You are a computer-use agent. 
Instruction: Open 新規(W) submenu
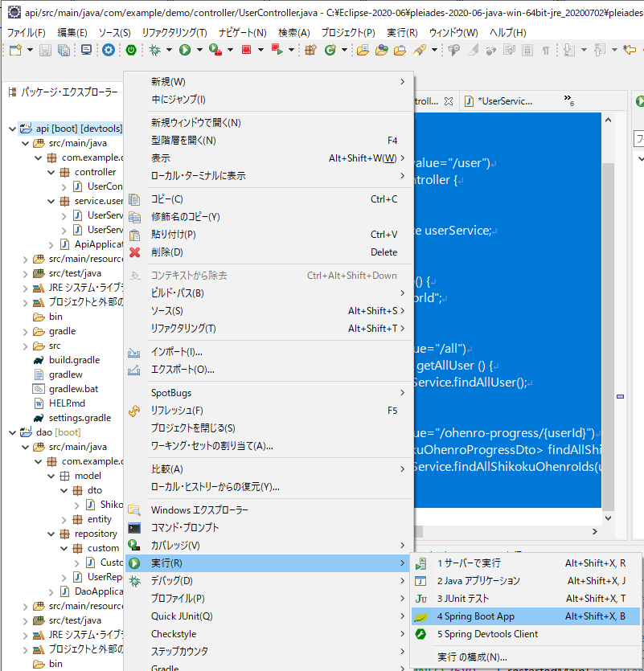[269, 81]
